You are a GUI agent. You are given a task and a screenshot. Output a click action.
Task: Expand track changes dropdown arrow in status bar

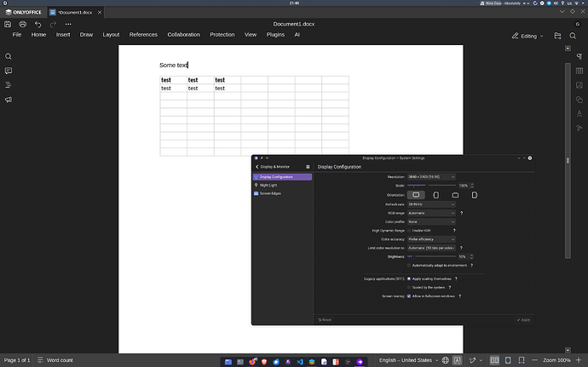[x=481, y=361]
